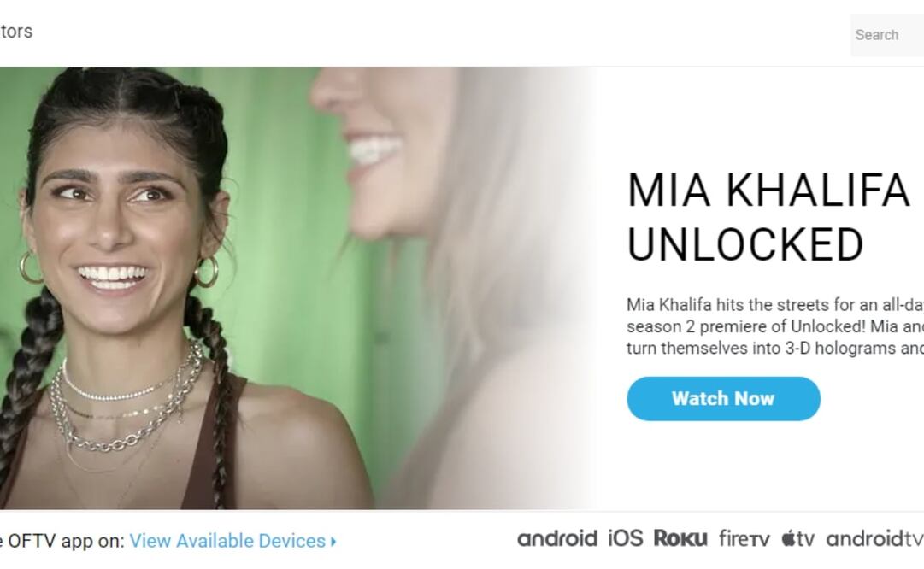
Task: Choose the fireTV logo
Action: point(744,537)
